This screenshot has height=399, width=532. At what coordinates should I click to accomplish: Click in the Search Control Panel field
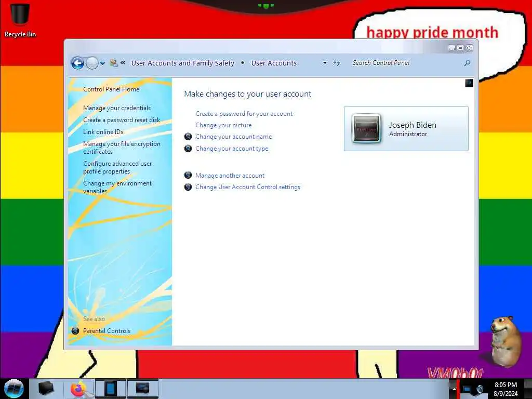tap(405, 63)
